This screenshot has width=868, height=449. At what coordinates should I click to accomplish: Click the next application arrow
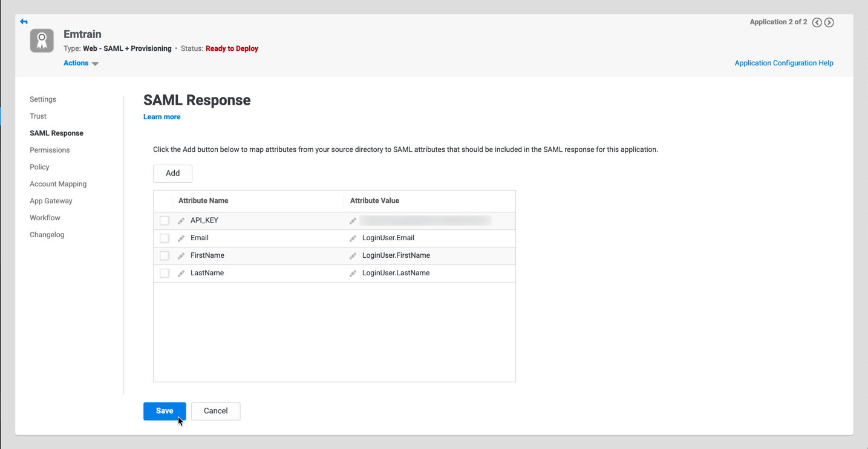coord(829,22)
